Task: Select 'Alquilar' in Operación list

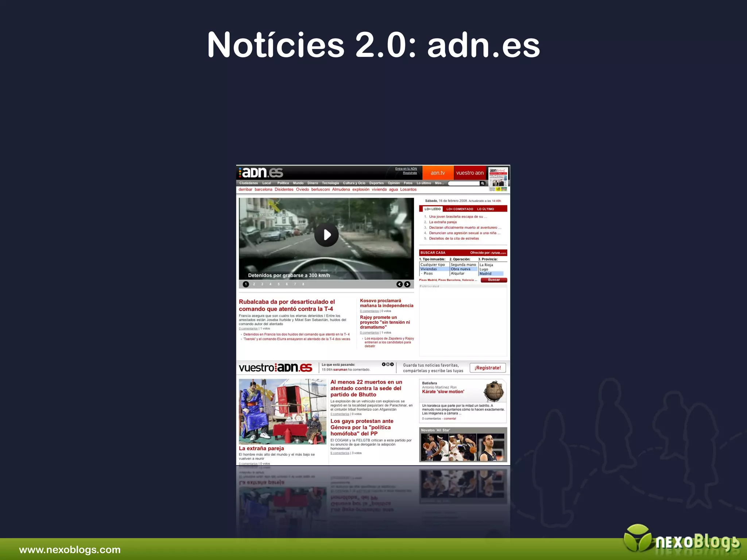Action: pos(464,273)
